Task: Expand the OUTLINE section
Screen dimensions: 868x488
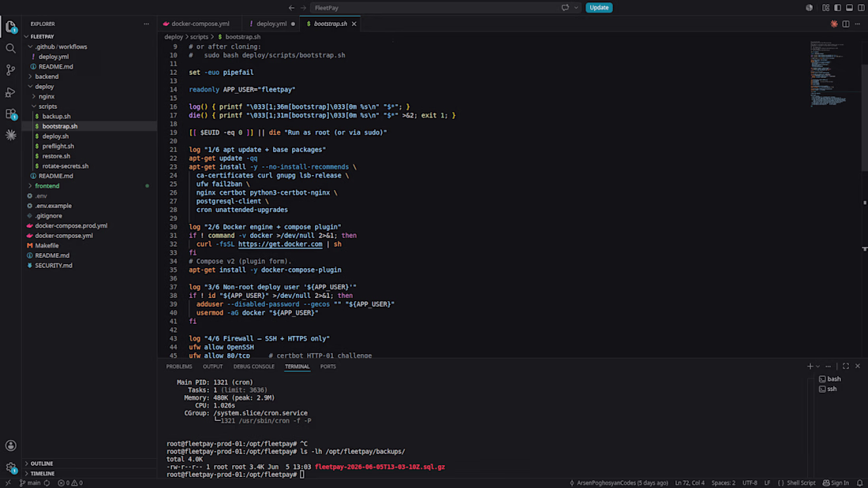Action: click(x=42, y=464)
